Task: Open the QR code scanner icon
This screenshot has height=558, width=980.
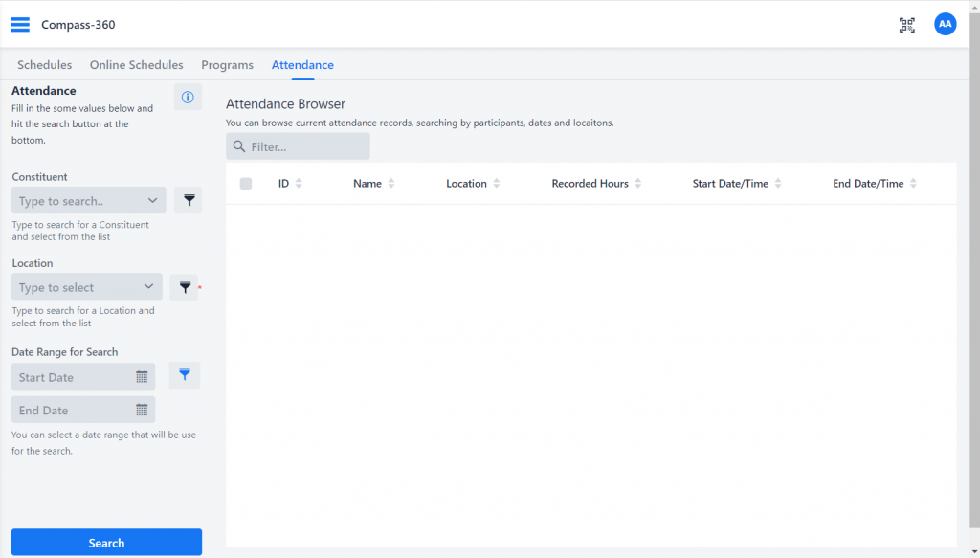Action: [907, 25]
